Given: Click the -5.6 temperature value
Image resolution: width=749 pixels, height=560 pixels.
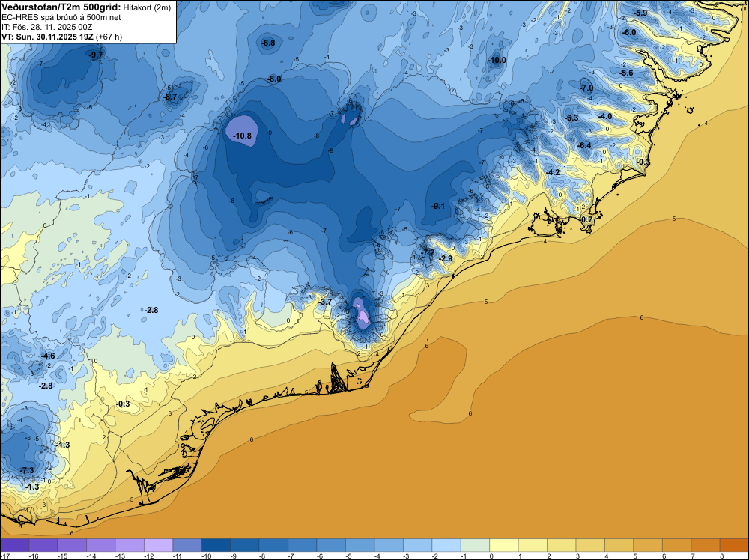Looking at the screenshot, I should (626, 73).
